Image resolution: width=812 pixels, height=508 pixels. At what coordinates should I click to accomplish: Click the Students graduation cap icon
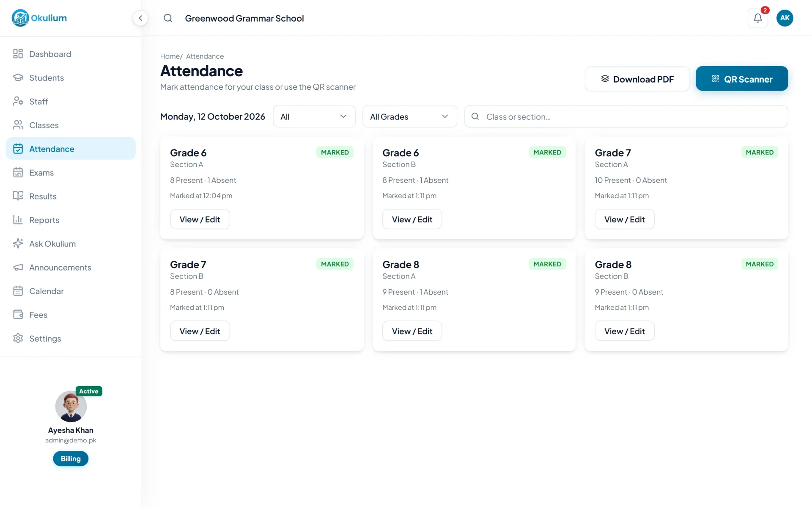click(x=18, y=77)
